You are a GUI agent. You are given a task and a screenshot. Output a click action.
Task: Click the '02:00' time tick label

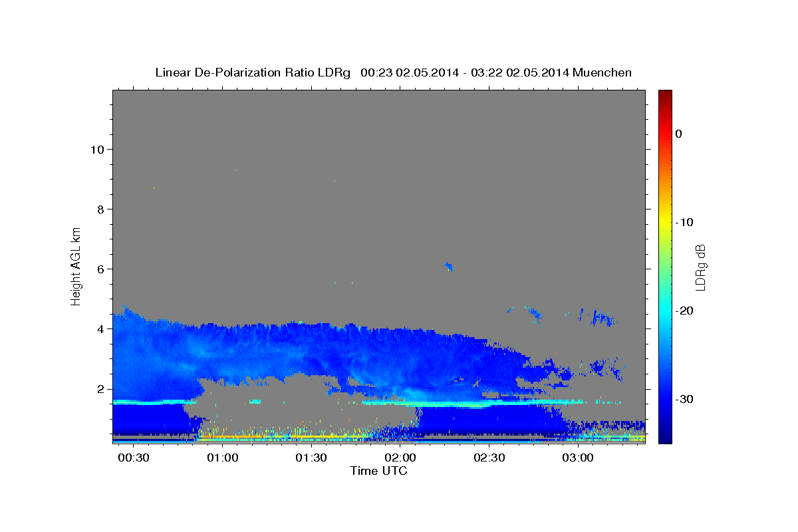400,458
